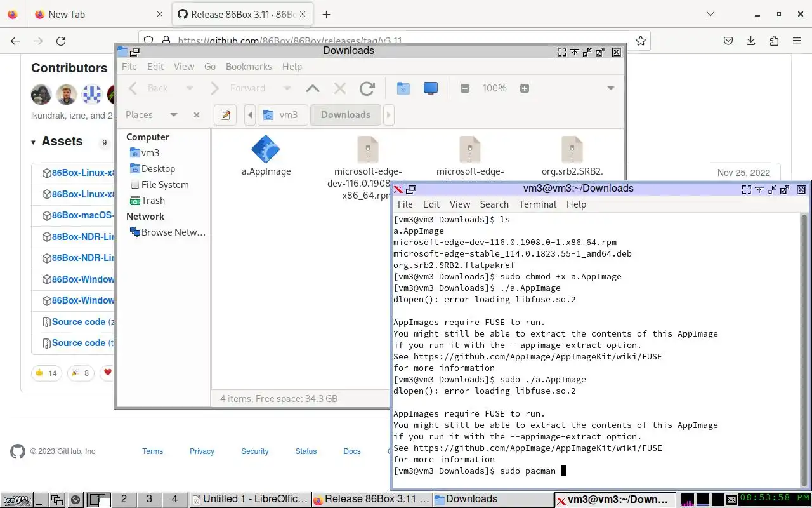Click the Computer icon in file manager toolbar
The image size is (812, 508).
[x=431, y=88]
